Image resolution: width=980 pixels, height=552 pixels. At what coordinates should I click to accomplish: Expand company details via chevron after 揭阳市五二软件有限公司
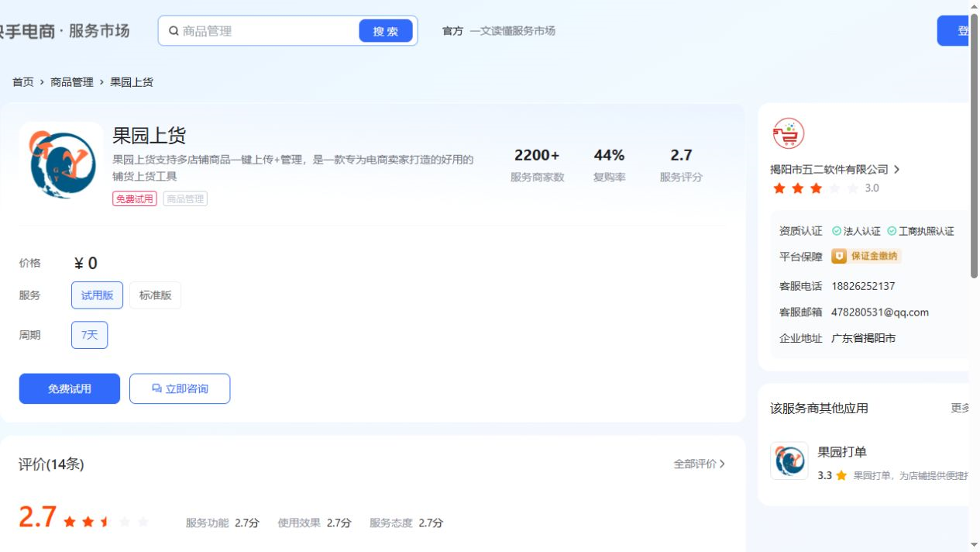896,169
